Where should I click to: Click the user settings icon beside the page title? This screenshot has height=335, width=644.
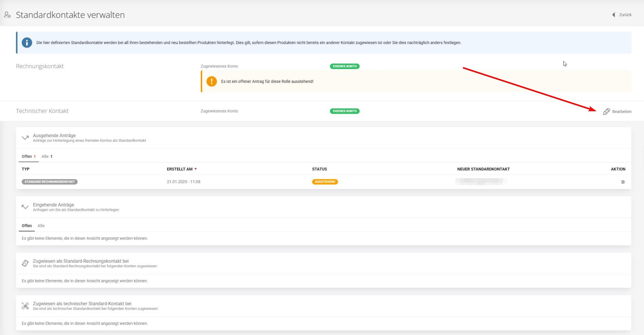[7, 15]
